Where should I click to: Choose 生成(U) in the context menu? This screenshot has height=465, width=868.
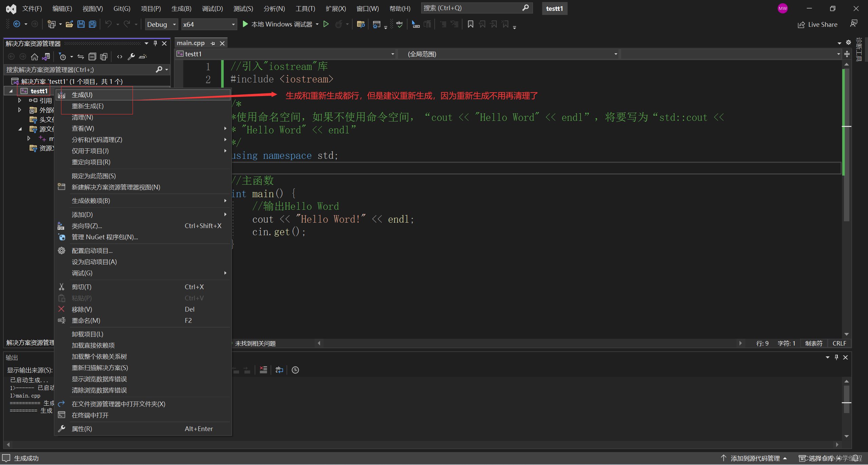(143, 95)
